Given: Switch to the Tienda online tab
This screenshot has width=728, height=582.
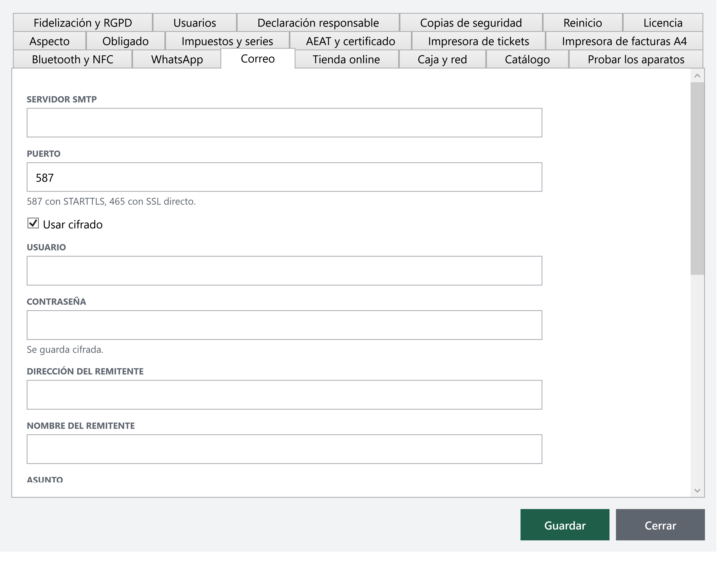Looking at the screenshot, I should point(346,59).
